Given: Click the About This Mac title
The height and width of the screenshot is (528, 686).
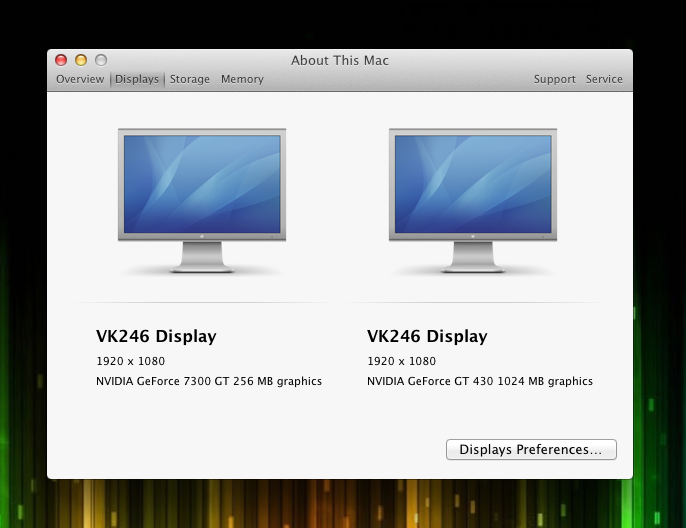Looking at the screenshot, I should [x=340, y=60].
